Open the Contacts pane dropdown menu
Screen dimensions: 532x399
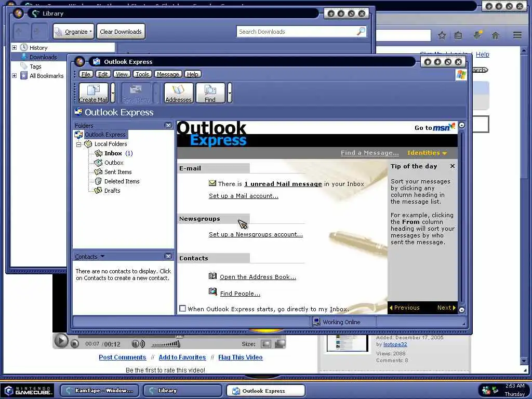click(x=102, y=257)
